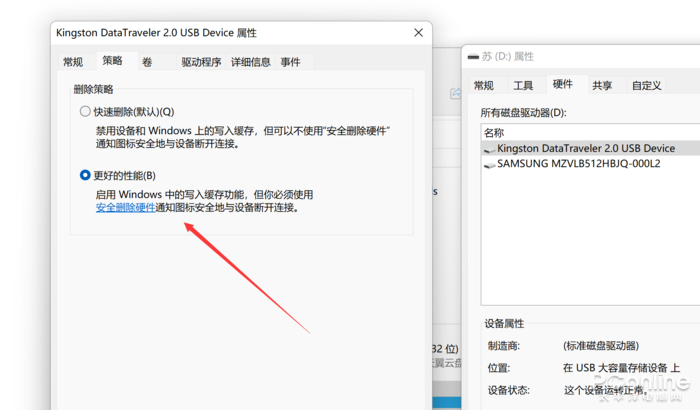
Task: Select the 策略 tab
Action: click(112, 60)
